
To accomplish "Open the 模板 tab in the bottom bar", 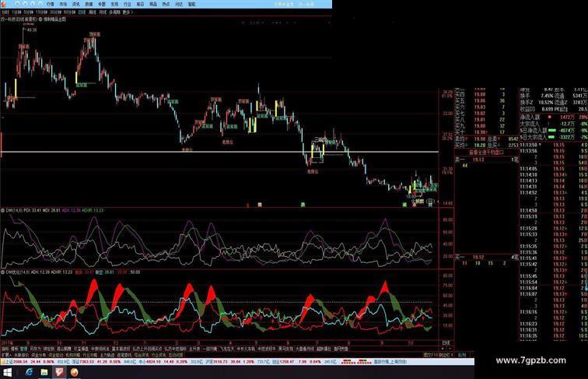I will coord(15,349).
